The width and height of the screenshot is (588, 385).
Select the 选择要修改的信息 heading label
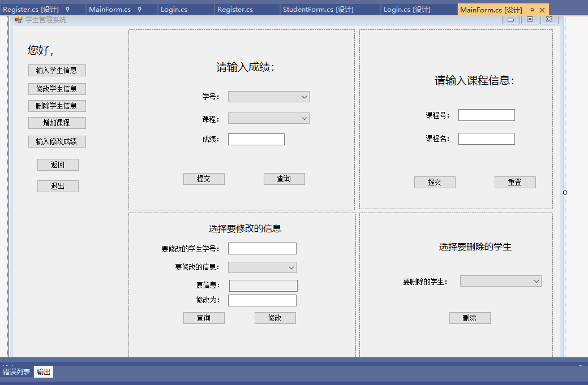pyautogui.click(x=245, y=228)
